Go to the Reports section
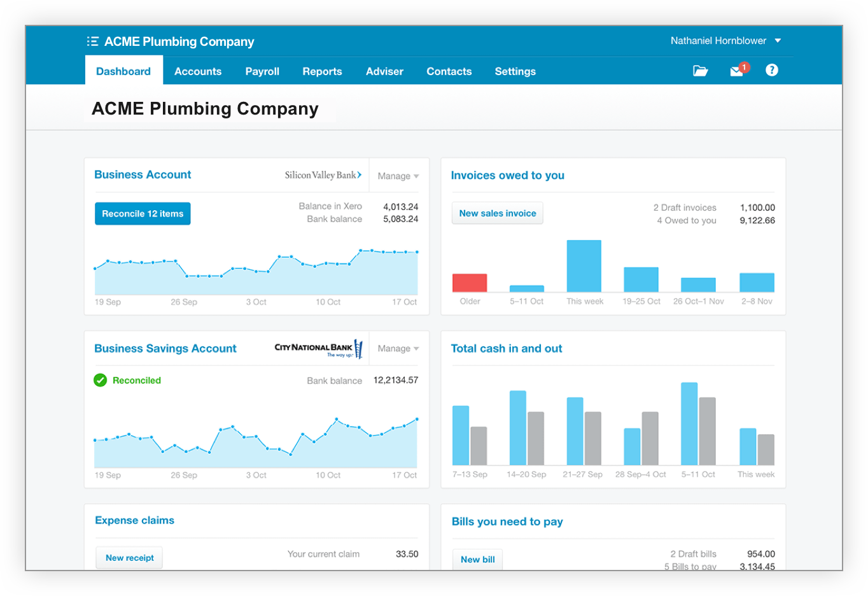 (x=322, y=71)
